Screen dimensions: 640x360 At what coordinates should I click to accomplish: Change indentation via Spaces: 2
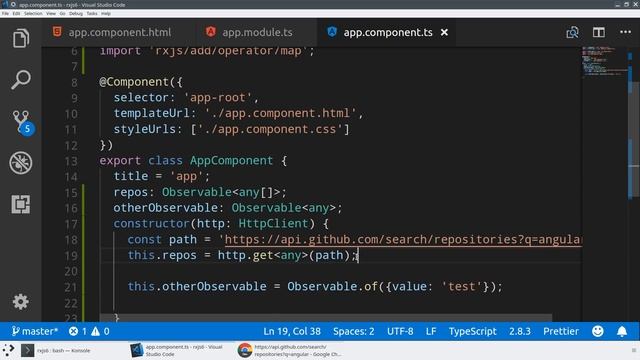(x=353, y=331)
